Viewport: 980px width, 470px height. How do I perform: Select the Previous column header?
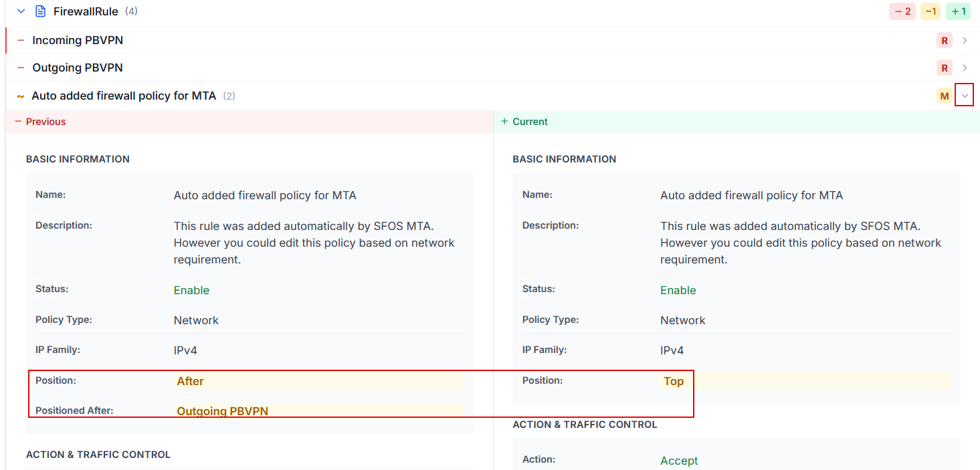click(x=45, y=121)
